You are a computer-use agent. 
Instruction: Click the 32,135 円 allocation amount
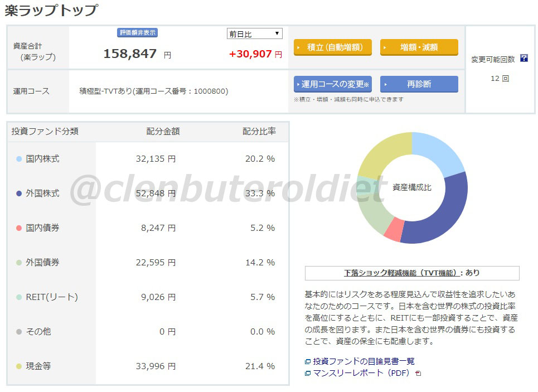click(x=156, y=159)
